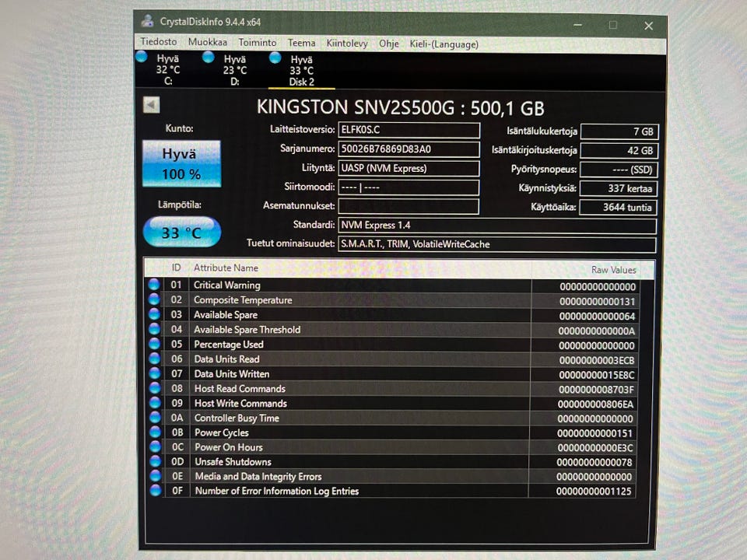Open the Teema menu

pos(302,44)
